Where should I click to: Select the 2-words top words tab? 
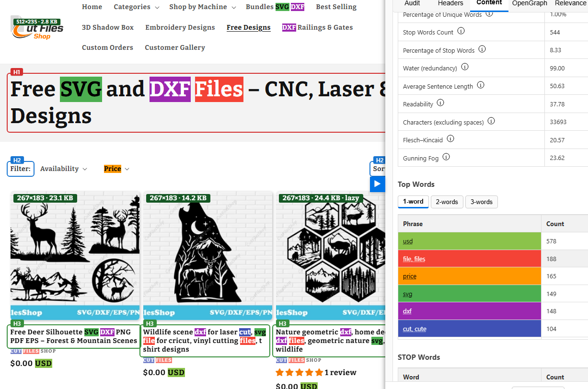tap(447, 202)
